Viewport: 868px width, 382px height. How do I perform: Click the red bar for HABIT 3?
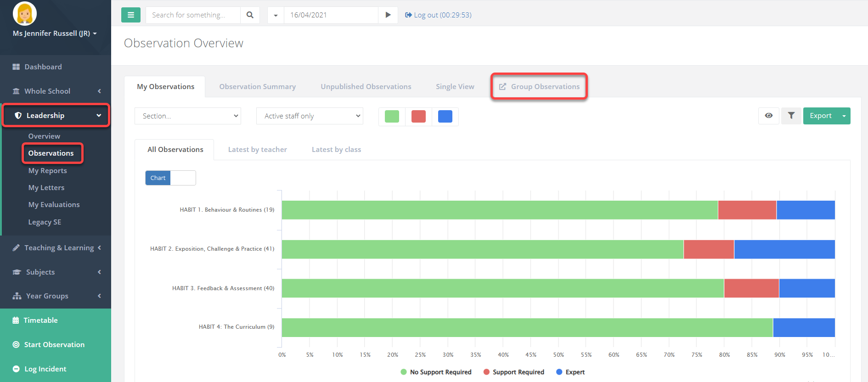[x=751, y=288]
